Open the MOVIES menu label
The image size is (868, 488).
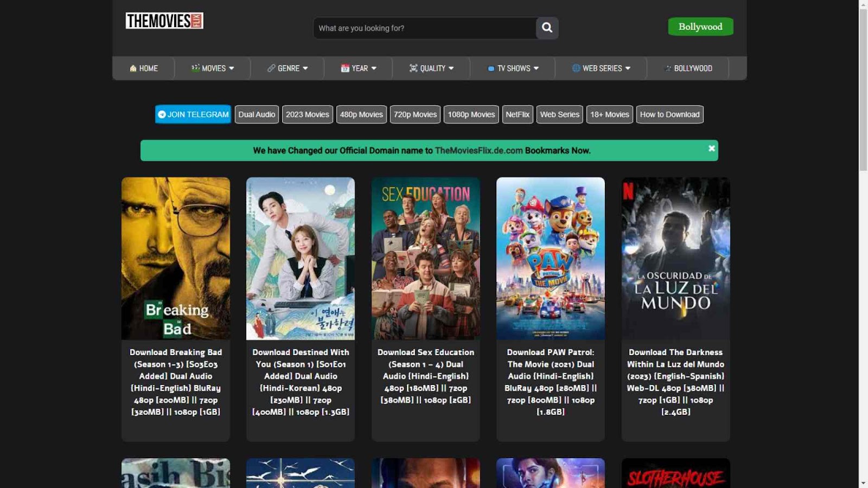tap(214, 68)
